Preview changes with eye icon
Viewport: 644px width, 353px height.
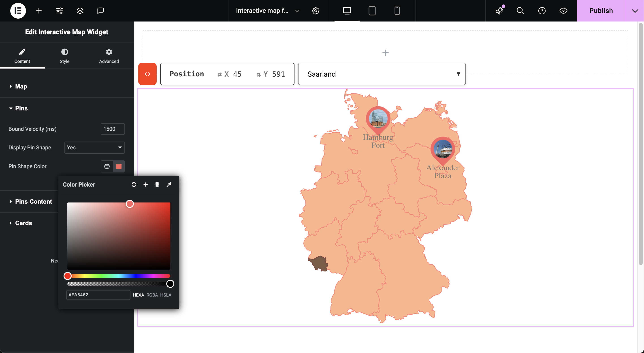point(563,11)
